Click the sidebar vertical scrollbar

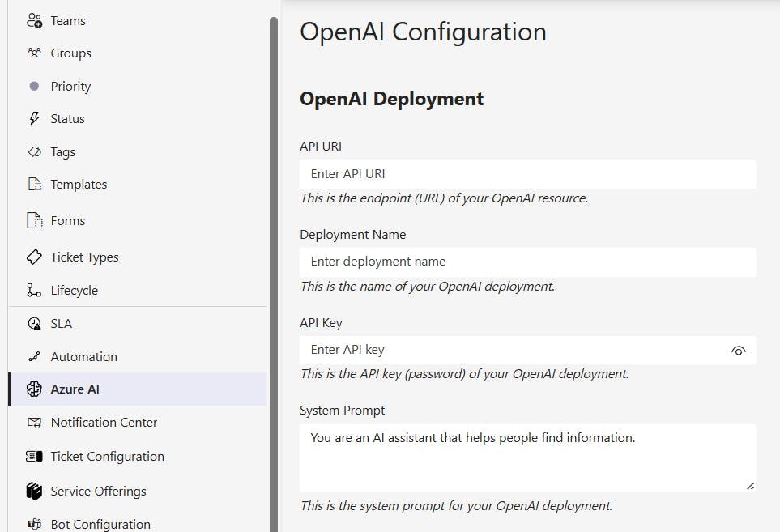[x=274, y=243]
